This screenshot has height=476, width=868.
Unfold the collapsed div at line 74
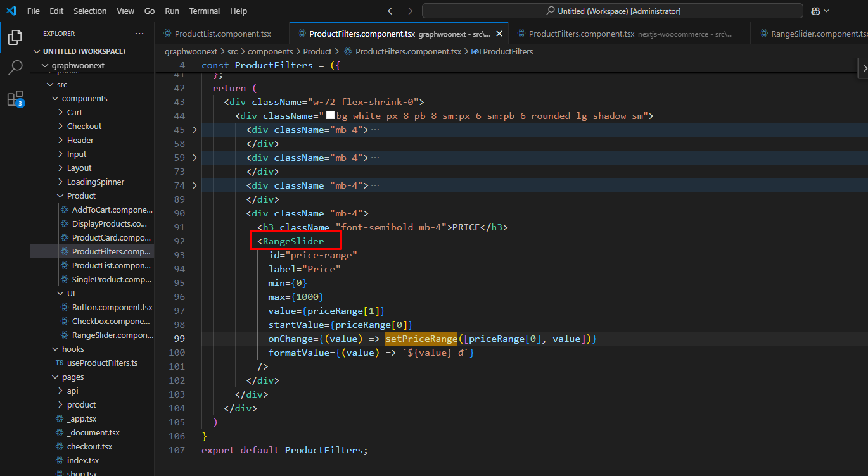[x=195, y=185]
